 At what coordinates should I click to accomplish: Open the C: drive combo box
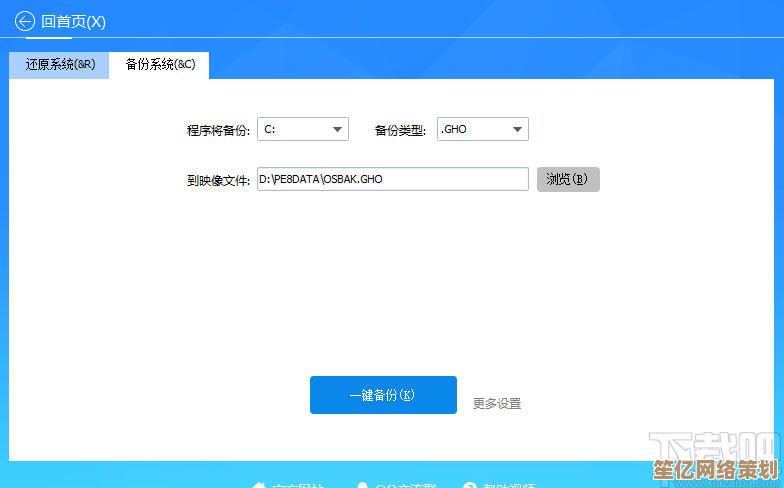[x=293, y=129]
